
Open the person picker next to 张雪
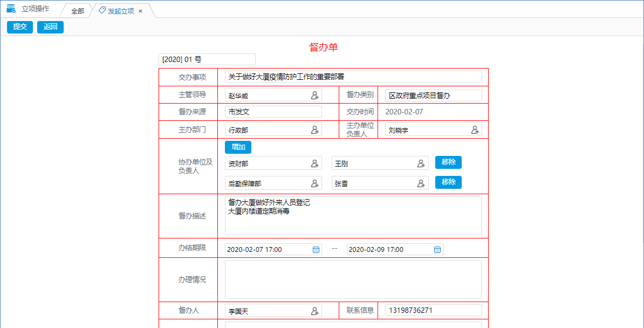coord(421,182)
